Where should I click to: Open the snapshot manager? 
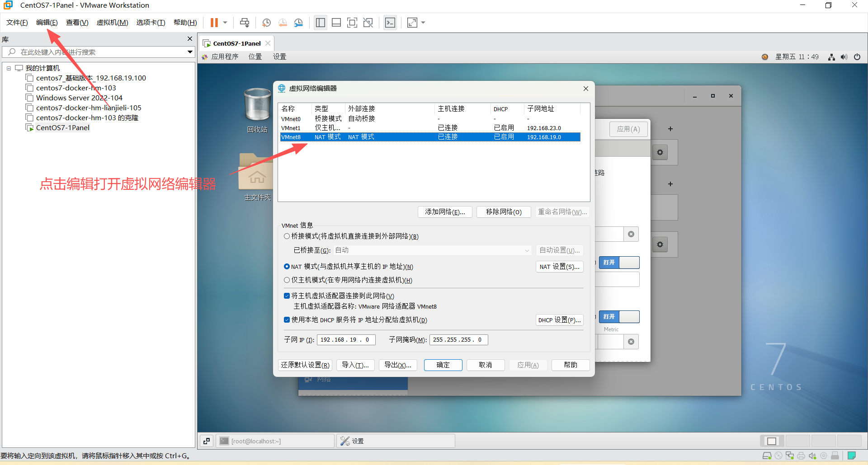(298, 23)
